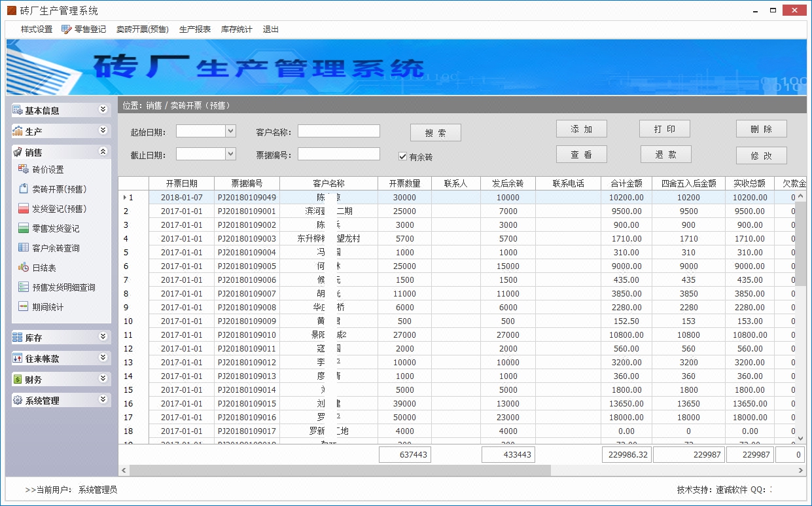Click the 开票数量 column header
The image size is (812, 506).
404,183
